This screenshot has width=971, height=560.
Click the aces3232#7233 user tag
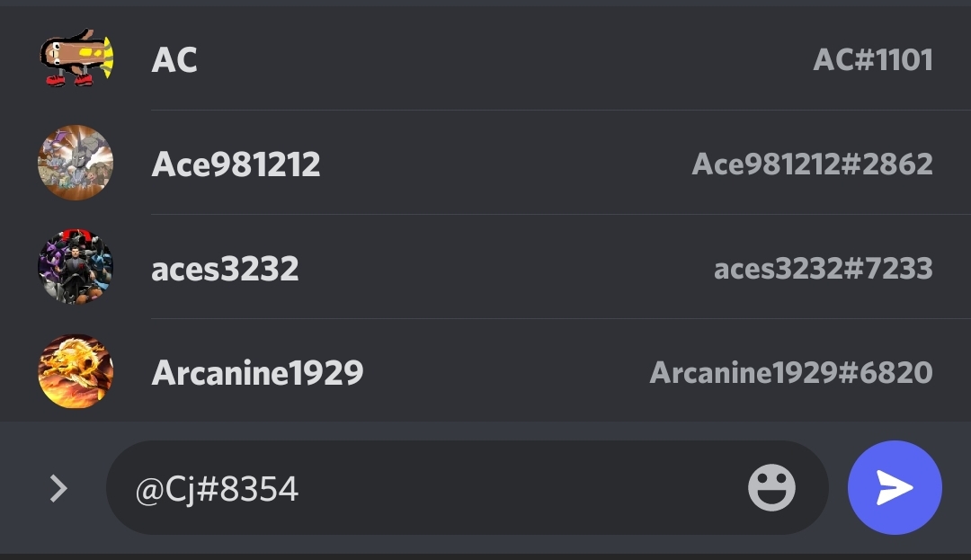(824, 269)
